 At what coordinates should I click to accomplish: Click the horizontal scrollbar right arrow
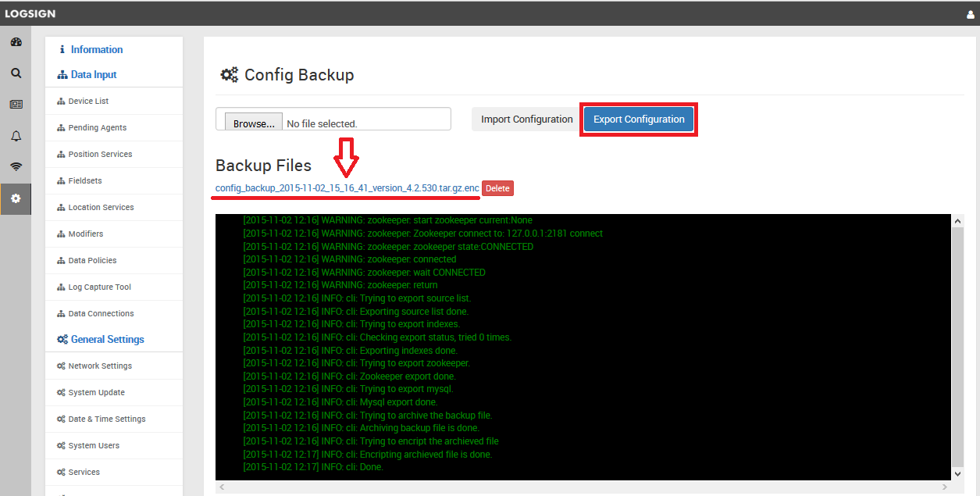click(x=946, y=487)
